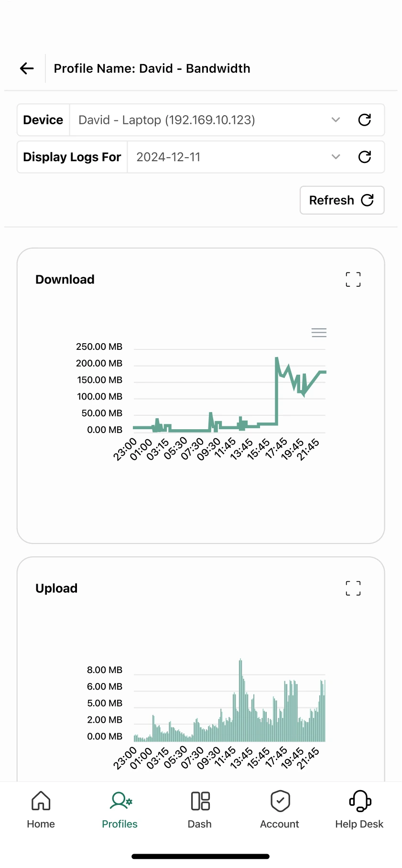Screen dimensions: 402x868
Task: Expand the Display Logs For chevron
Action: click(x=336, y=157)
